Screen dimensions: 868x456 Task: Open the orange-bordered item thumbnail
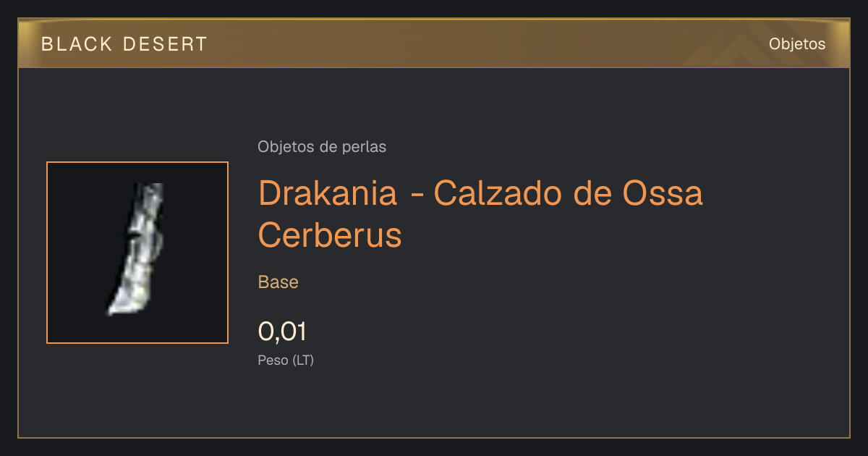137,253
